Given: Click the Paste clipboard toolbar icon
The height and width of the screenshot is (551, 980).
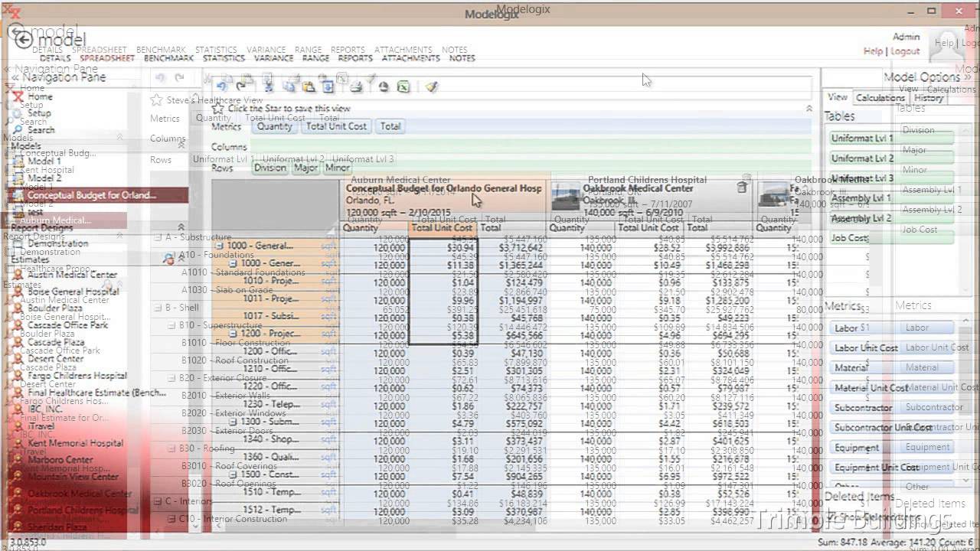Looking at the screenshot, I should pos(309,86).
